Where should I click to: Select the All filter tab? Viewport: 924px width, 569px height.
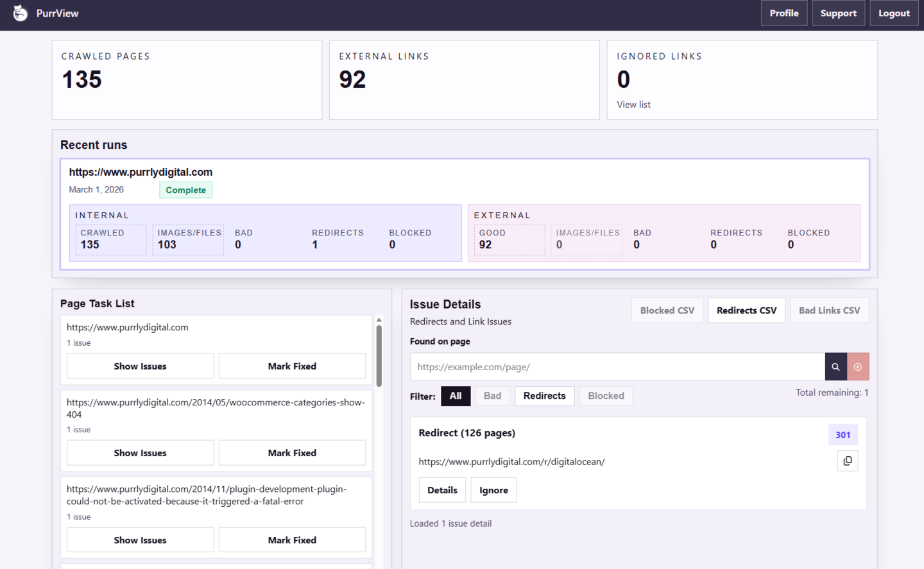456,396
